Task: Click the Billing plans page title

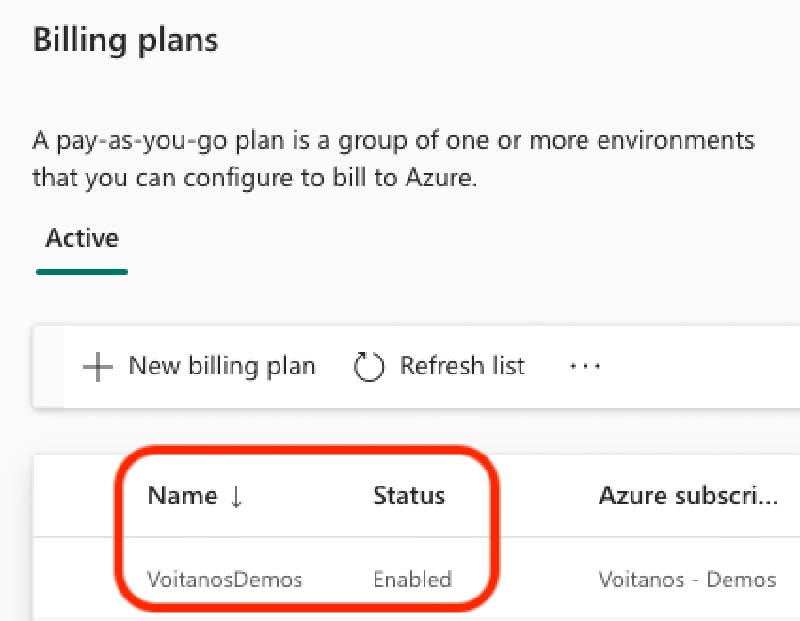Action: 125,40
